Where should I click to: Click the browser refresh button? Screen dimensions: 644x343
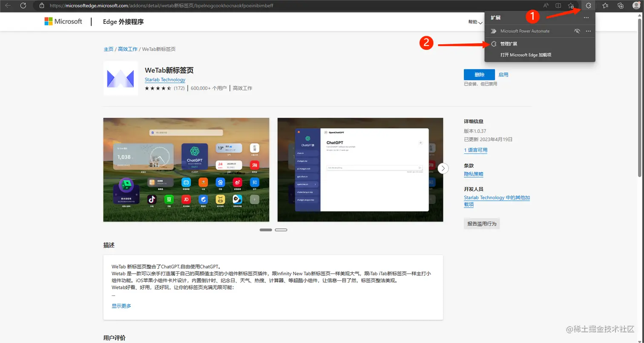coord(23,6)
